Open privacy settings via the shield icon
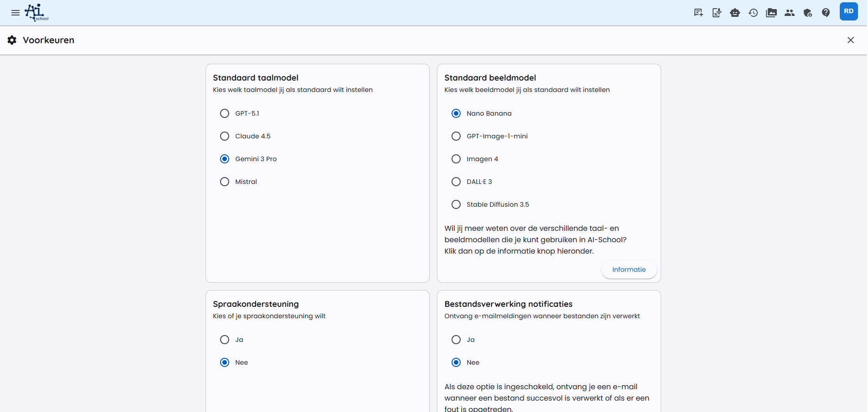The width and height of the screenshot is (868, 412). tap(808, 13)
